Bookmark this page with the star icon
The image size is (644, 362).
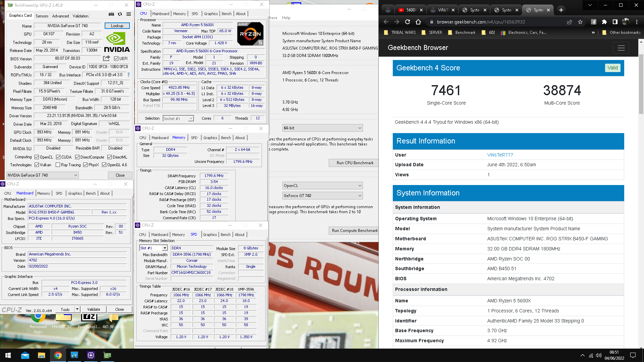[x=580, y=22]
